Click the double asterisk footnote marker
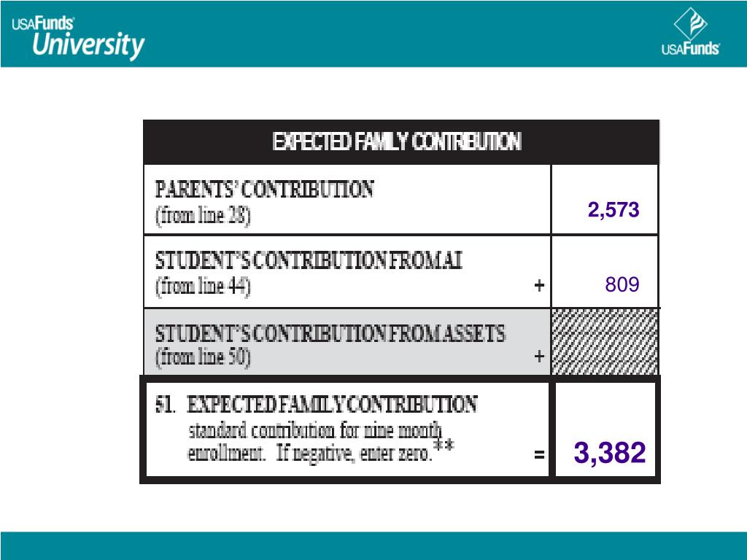The height and width of the screenshot is (560, 747). point(444,446)
